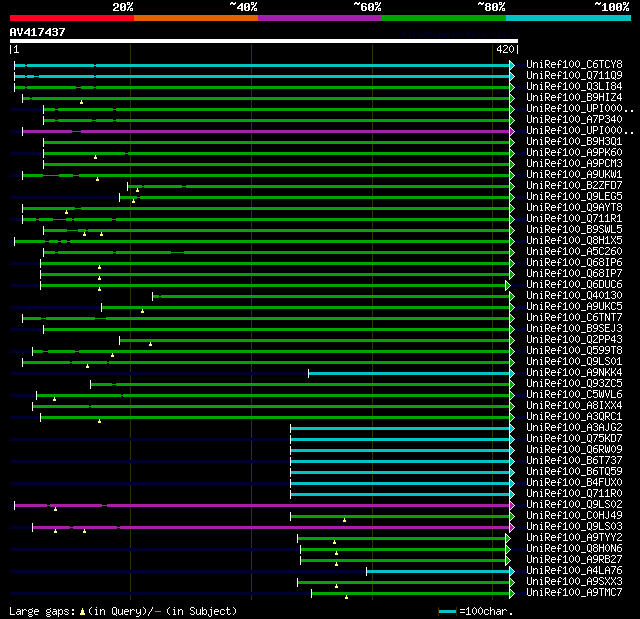Select the UniRef100_Q40130 label
640x619 pixels.
pyautogui.click(x=574, y=296)
